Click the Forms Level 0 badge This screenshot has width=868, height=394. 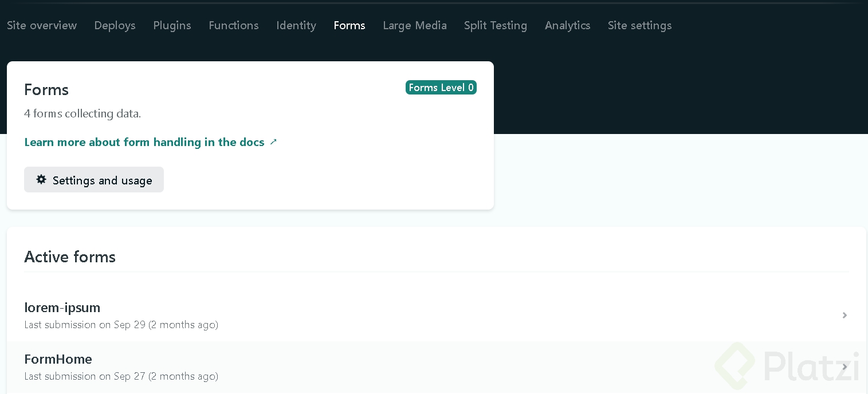(441, 87)
